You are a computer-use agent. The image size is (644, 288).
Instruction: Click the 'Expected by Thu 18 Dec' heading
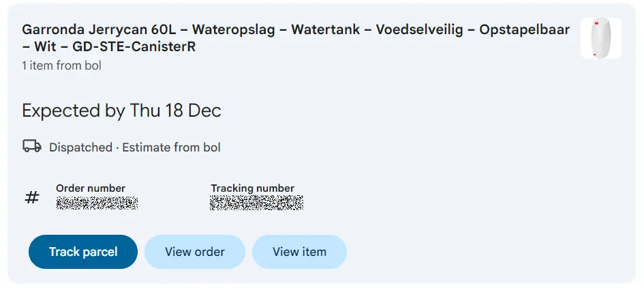click(x=121, y=111)
